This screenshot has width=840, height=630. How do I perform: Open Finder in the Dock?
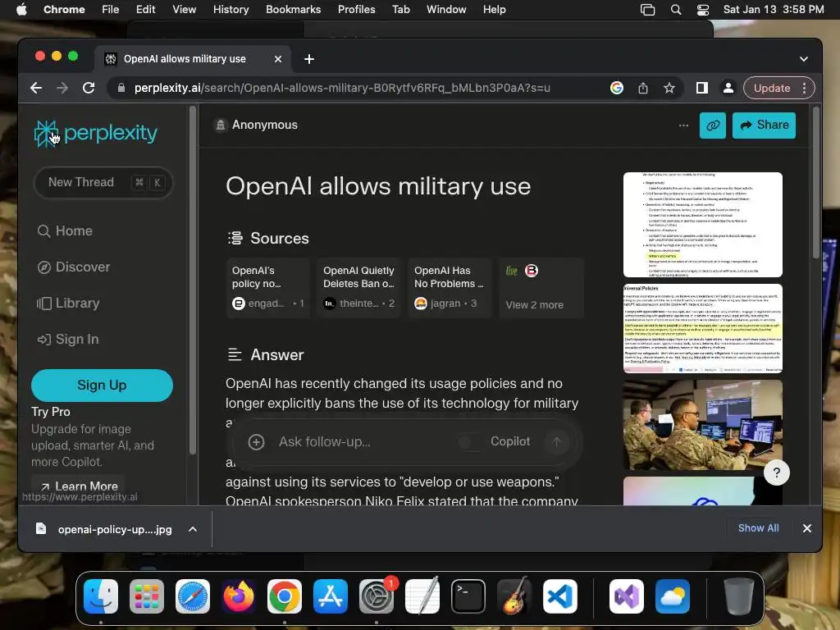(101, 596)
